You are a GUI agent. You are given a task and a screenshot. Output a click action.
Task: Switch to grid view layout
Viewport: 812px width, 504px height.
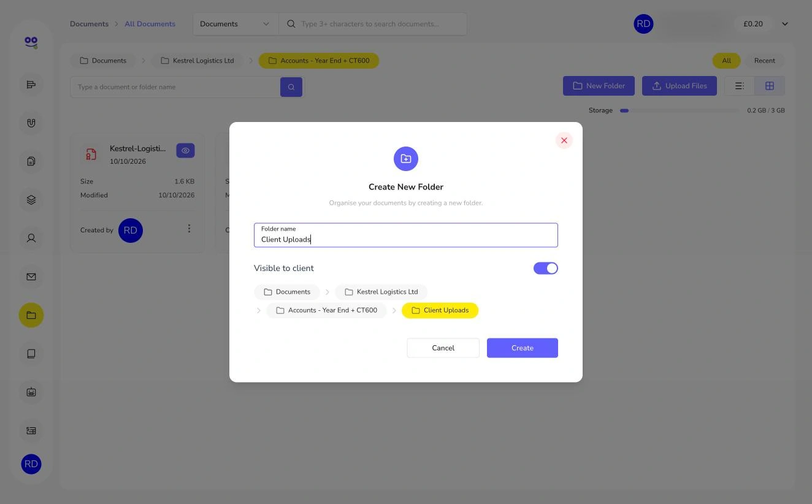click(770, 86)
